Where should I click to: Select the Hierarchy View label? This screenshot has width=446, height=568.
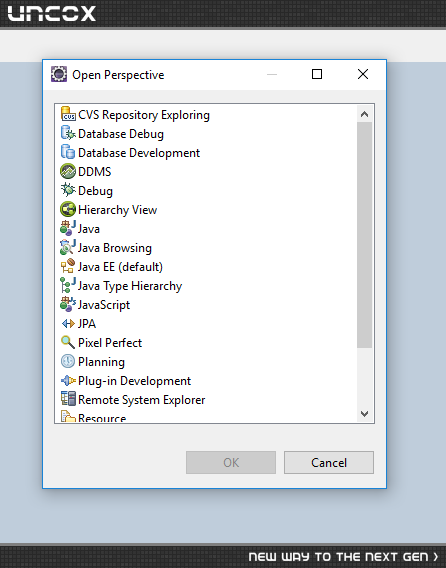point(117,210)
